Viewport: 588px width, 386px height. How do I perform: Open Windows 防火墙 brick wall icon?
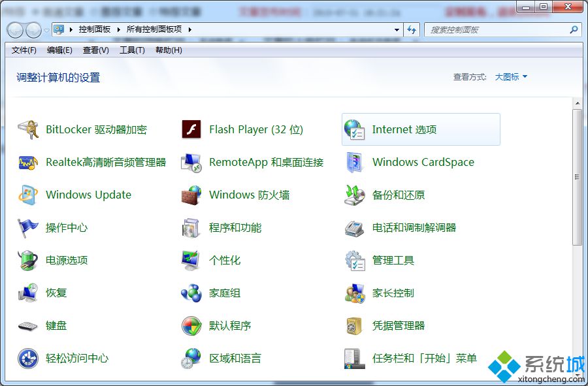click(x=191, y=195)
